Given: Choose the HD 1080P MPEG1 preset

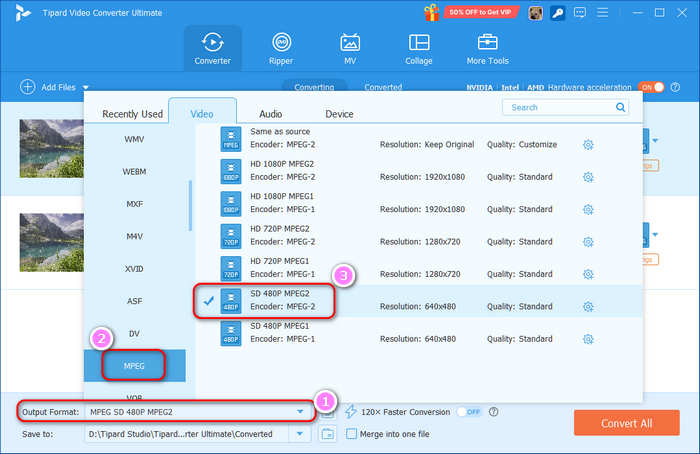Looking at the screenshot, I should [x=419, y=204].
